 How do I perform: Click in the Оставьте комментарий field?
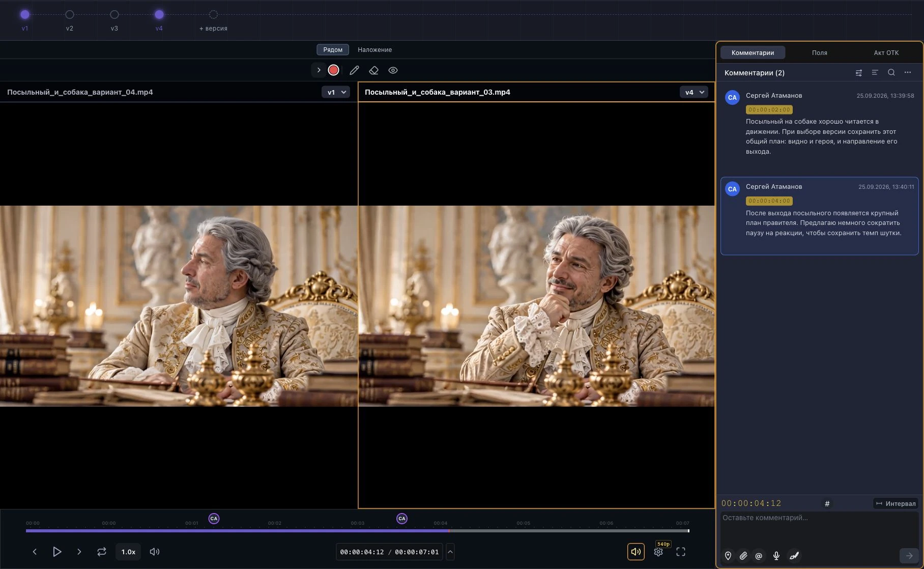click(x=819, y=528)
